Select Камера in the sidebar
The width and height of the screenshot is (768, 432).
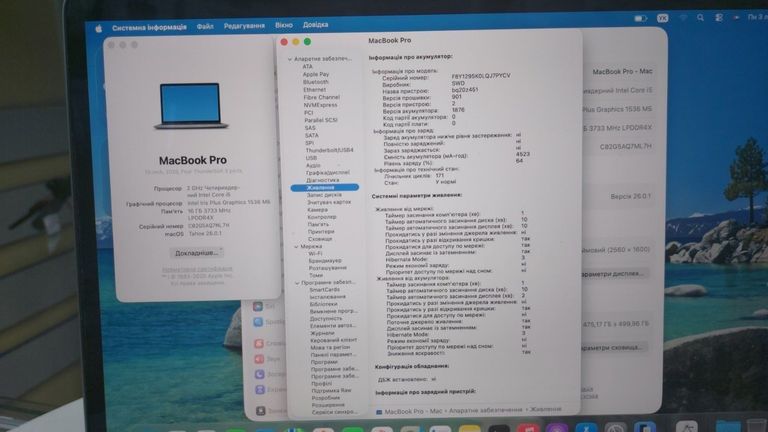tap(317, 210)
